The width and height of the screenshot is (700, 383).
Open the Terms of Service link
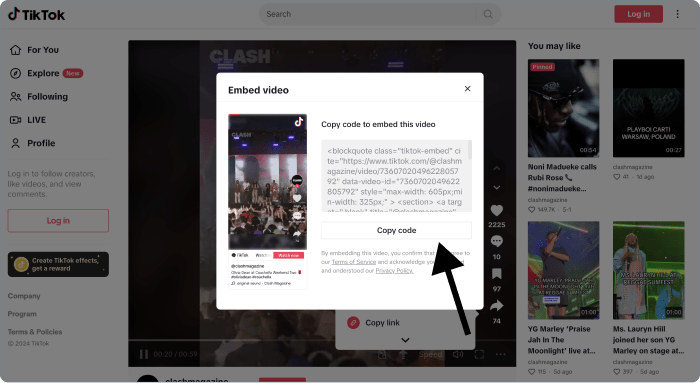click(354, 262)
